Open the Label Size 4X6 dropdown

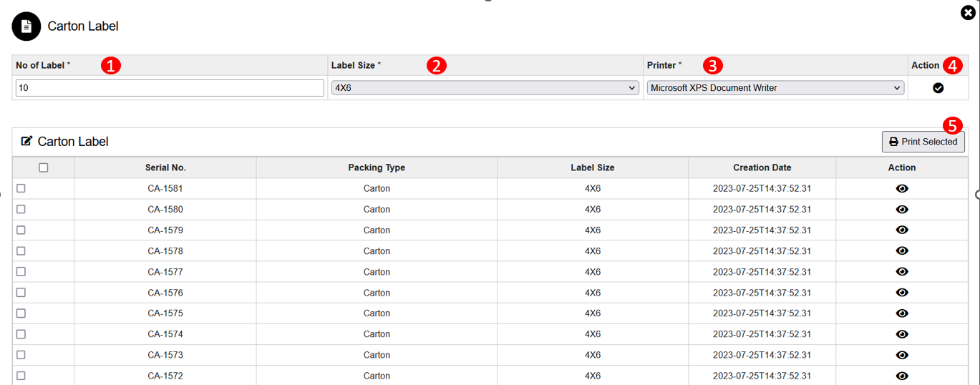(485, 88)
